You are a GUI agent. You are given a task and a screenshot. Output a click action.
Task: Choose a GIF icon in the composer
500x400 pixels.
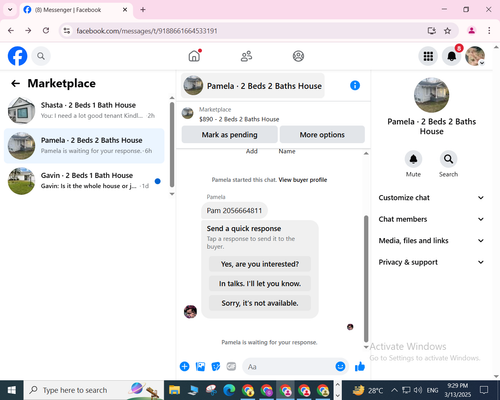click(x=231, y=367)
